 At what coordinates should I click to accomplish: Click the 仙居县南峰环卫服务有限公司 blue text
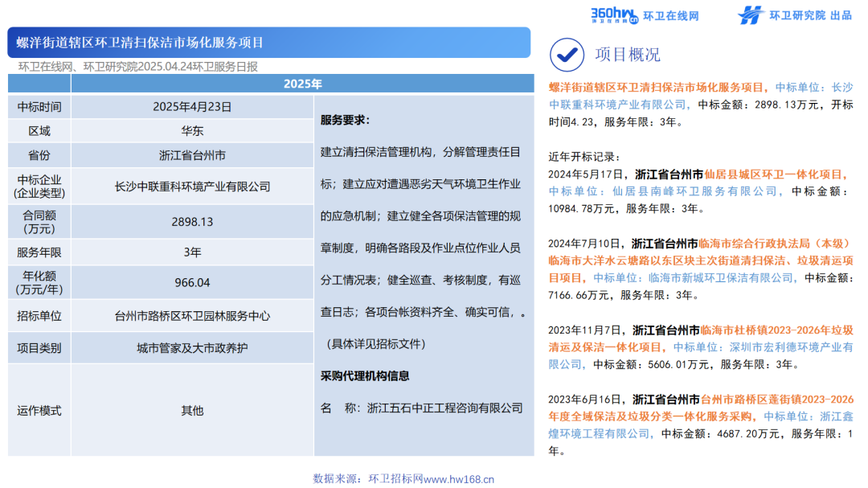[x=695, y=191]
